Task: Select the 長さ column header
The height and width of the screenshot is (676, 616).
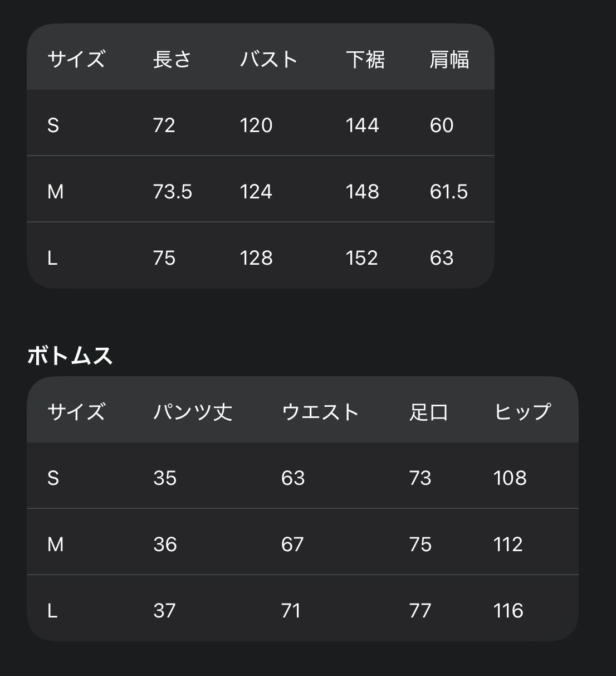Action: (x=172, y=59)
